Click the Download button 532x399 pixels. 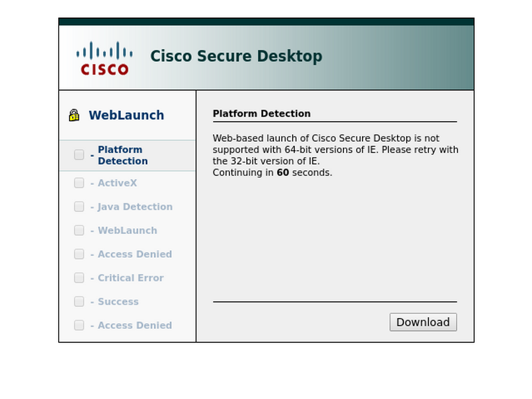[423, 322]
